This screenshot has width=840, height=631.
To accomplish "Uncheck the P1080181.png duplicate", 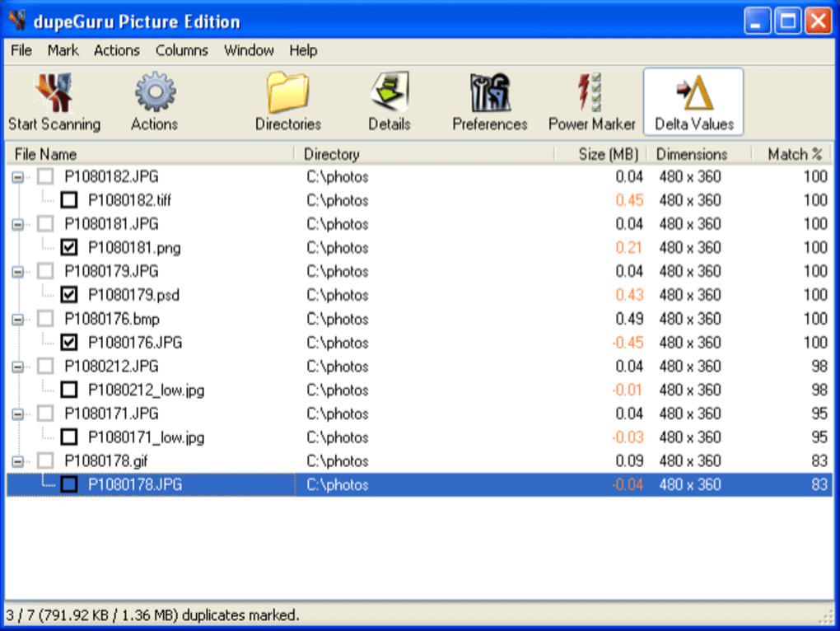I will pyautogui.click(x=69, y=247).
